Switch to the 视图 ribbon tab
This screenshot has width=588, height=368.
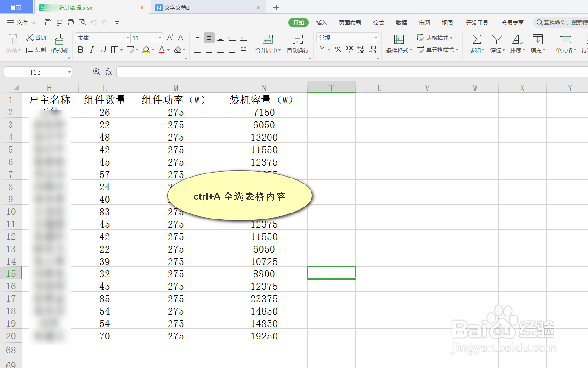(x=447, y=23)
